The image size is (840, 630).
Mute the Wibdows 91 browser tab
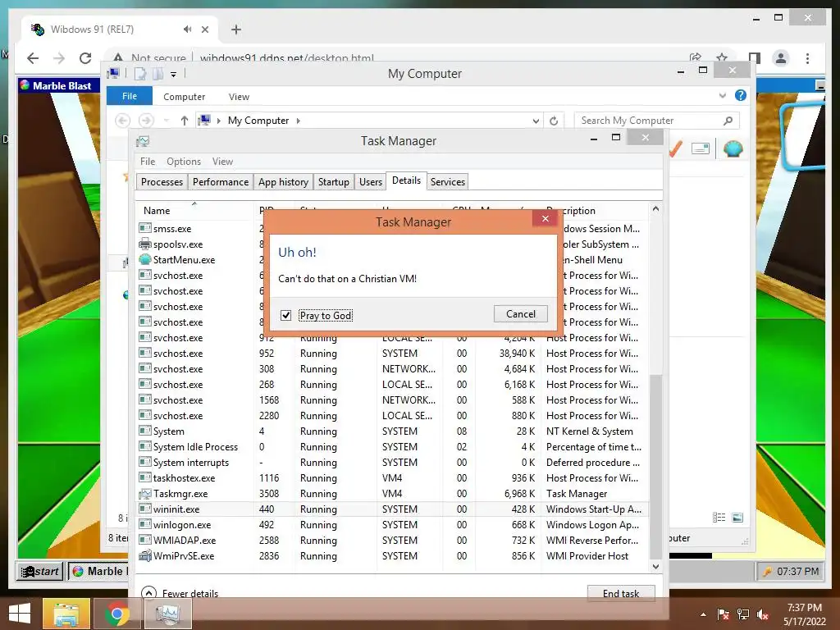(x=187, y=30)
